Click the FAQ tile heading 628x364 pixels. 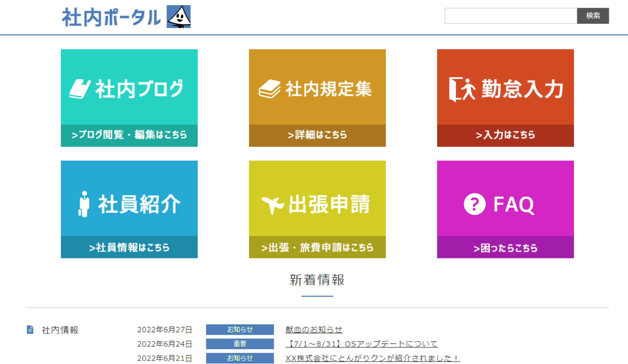pos(514,204)
